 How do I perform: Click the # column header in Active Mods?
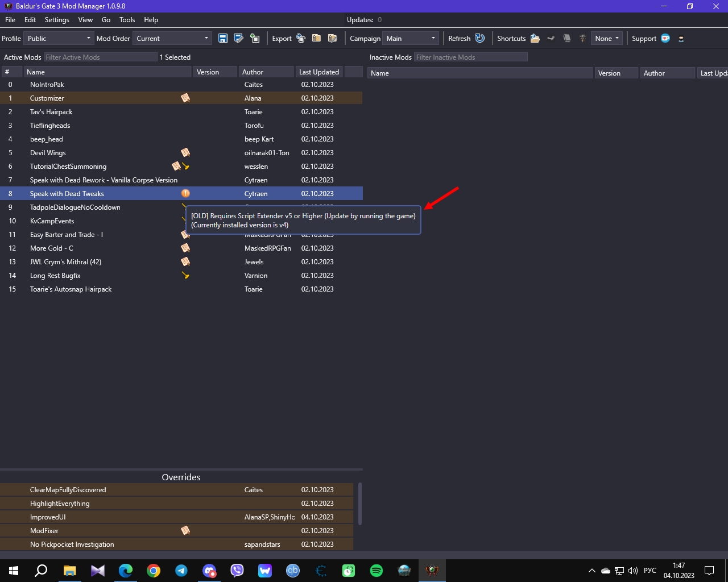[x=12, y=72]
